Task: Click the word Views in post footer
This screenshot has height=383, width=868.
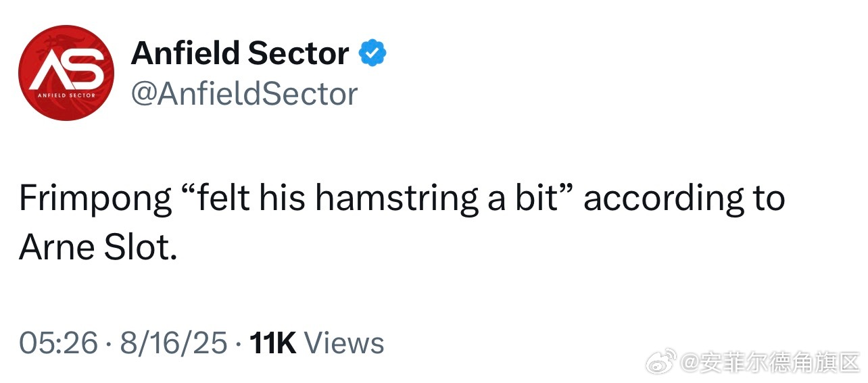Action: click(x=344, y=344)
